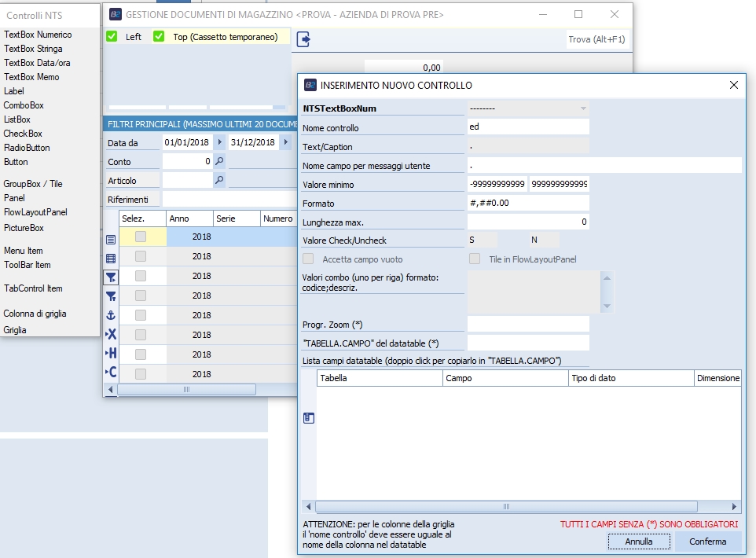Click the Numero column header

[x=278, y=218]
